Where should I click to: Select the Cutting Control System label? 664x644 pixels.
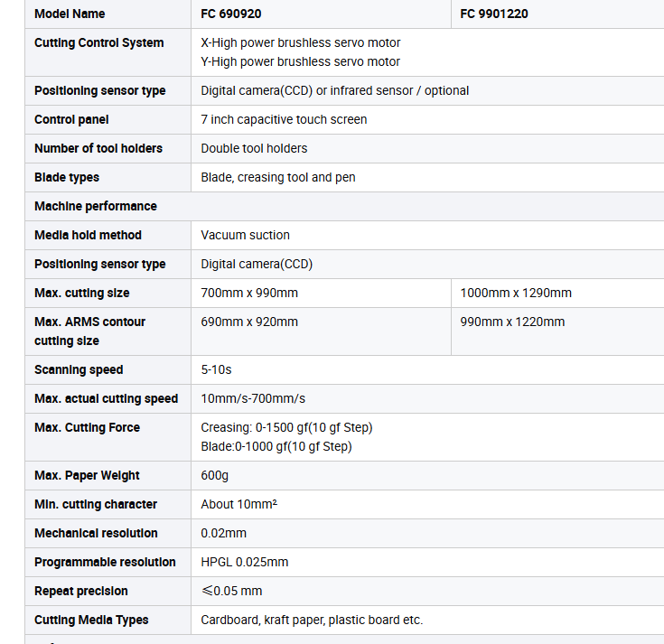(x=98, y=42)
